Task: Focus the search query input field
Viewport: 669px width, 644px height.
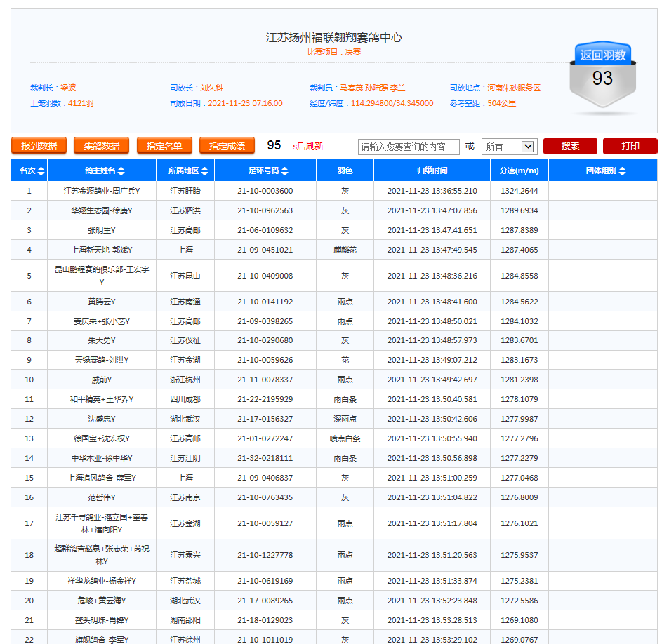Action: click(409, 147)
